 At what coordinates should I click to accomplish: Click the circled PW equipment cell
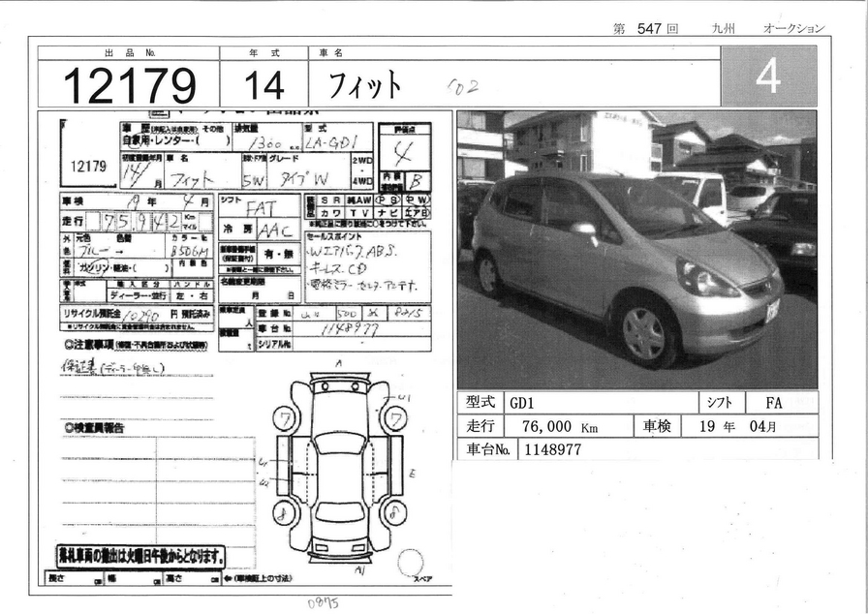(x=417, y=200)
